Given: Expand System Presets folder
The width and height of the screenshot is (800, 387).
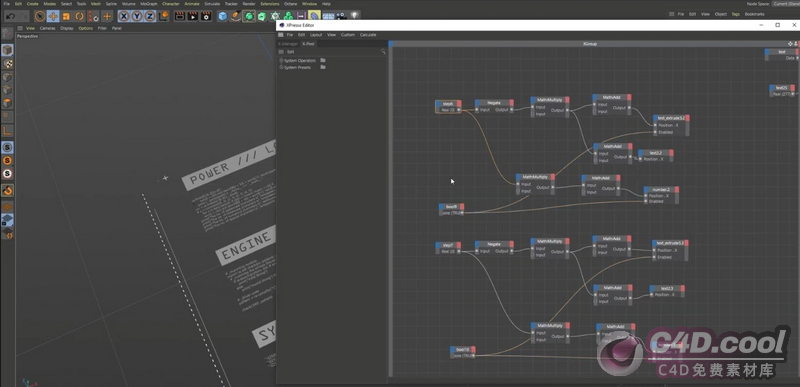Looking at the screenshot, I should tap(297, 67).
